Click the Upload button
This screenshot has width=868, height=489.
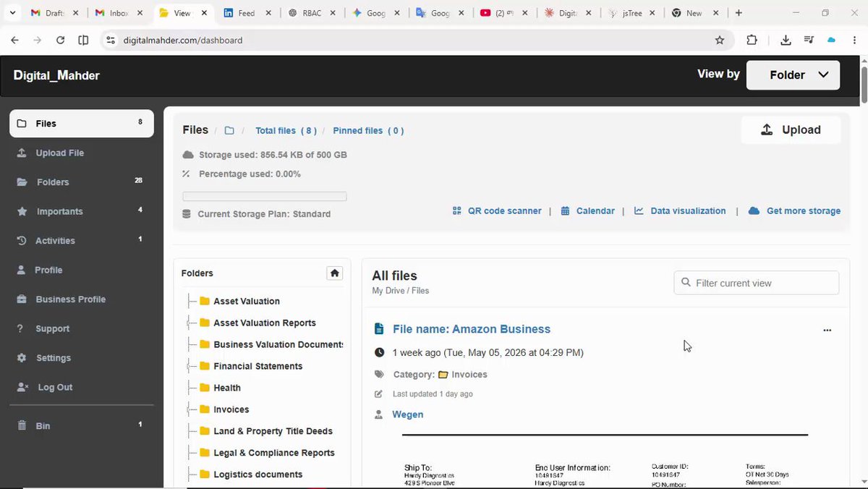791,130
